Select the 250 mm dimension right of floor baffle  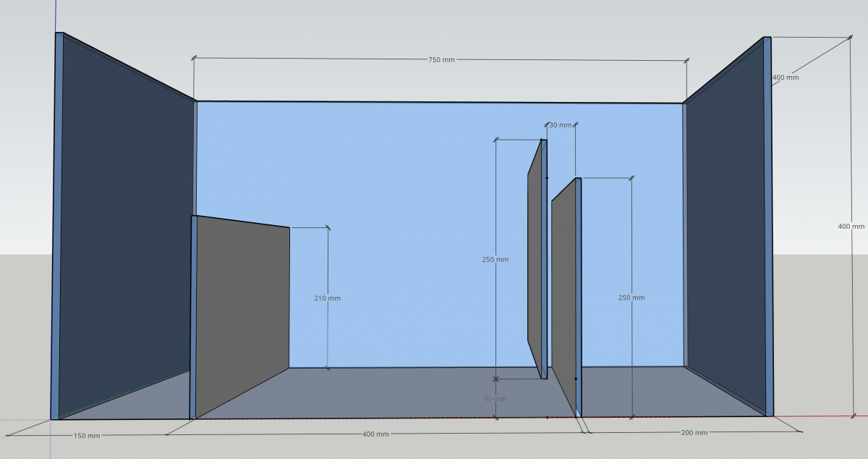pyautogui.click(x=631, y=298)
